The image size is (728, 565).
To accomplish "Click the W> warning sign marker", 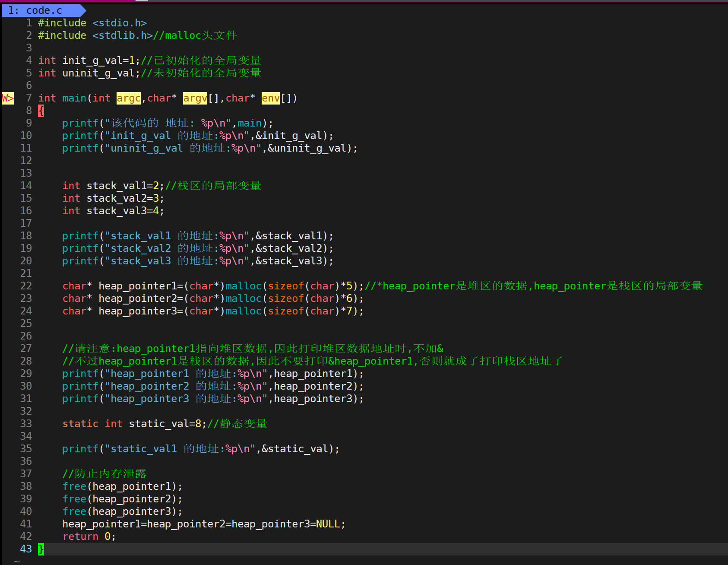I will (x=7, y=98).
